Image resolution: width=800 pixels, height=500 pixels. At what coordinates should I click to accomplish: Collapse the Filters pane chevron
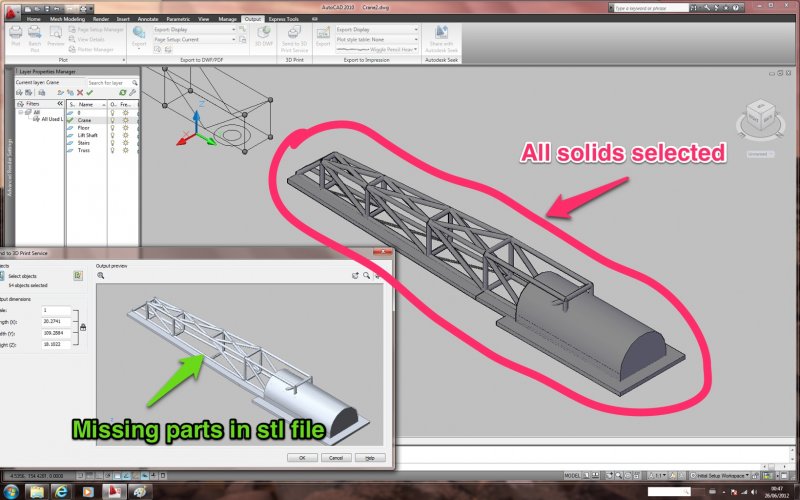pyautogui.click(x=60, y=104)
